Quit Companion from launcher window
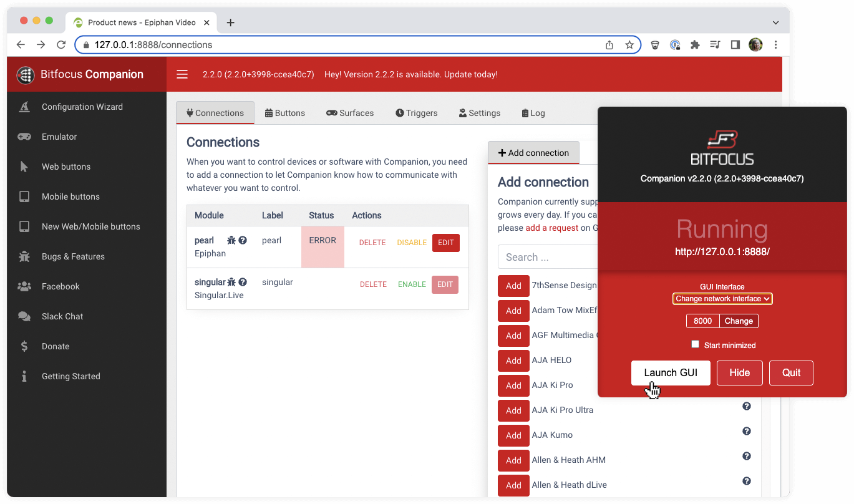 coord(791,372)
